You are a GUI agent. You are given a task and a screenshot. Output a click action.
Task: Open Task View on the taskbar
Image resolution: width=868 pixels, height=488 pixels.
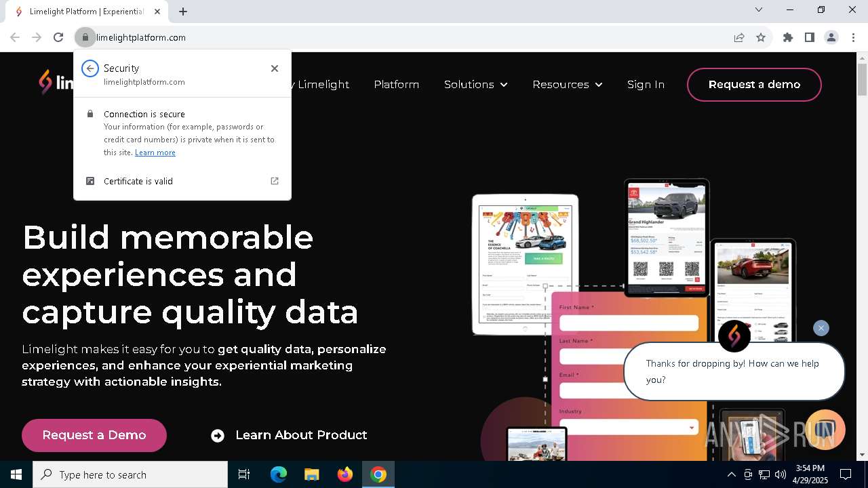point(244,474)
